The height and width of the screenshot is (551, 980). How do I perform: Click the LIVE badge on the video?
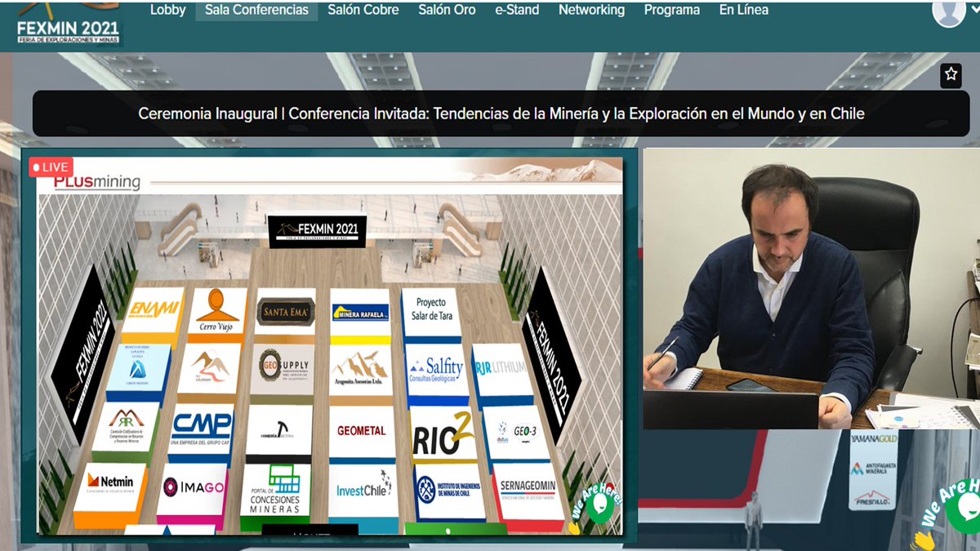coord(51,167)
